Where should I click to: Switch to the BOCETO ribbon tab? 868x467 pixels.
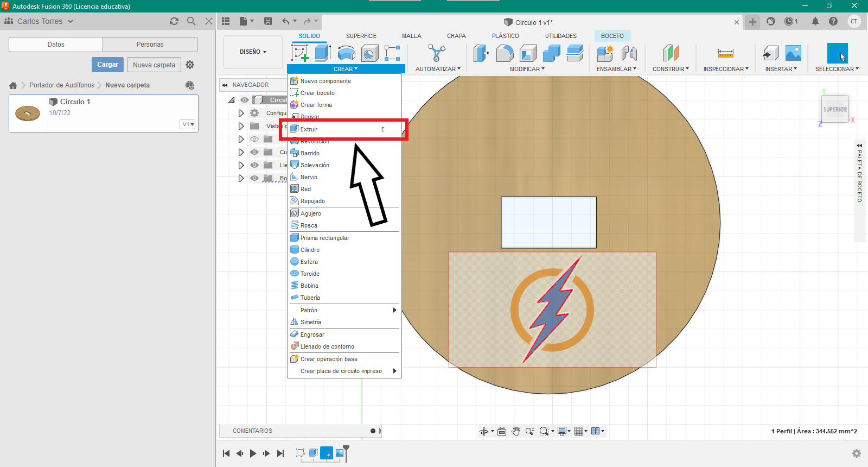(x=612, y=36)
